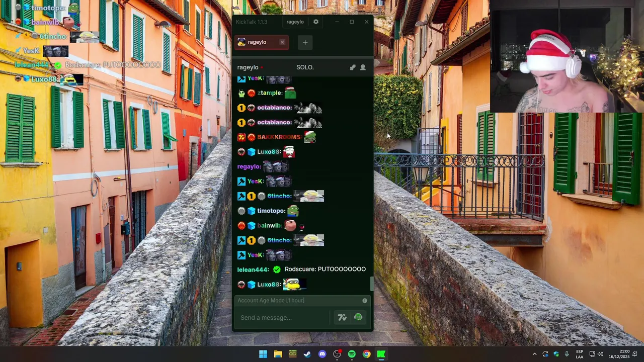Click Account Age Mode info icon
Image resolution: width=644 pixels, height=362 pixels.
point(365,301)
